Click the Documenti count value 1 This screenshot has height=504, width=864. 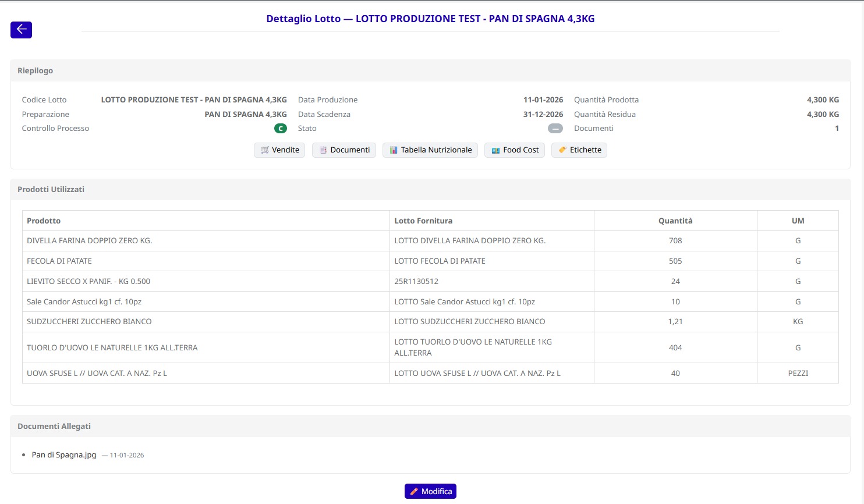tap(837, 129)
